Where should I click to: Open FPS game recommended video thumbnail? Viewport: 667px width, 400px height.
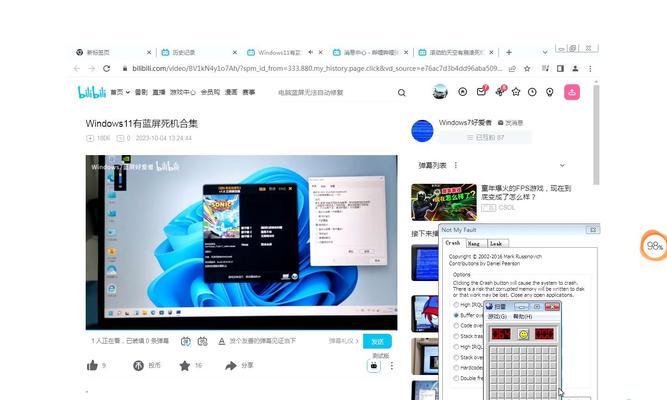click(x=444, y=202)
